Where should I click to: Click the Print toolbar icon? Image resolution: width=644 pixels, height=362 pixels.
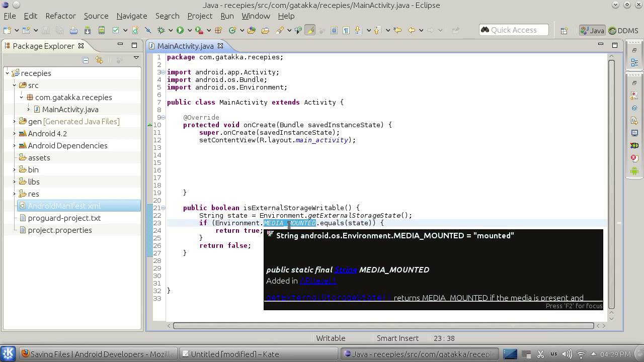click(x=73, y=30)
